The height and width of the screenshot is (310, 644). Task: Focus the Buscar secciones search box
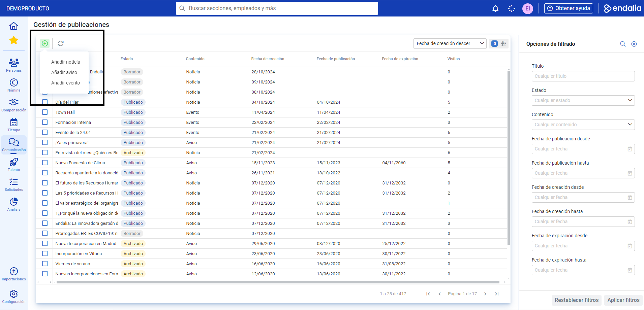277,8
